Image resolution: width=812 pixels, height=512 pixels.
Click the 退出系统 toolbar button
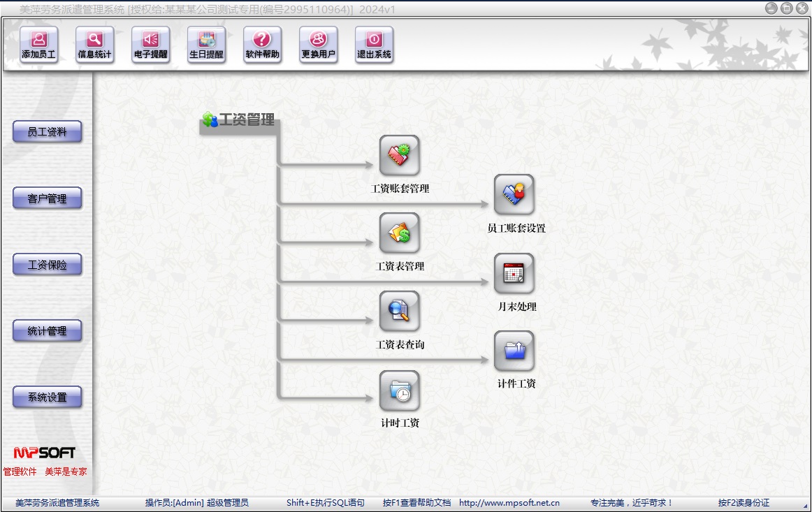[374, 45]
